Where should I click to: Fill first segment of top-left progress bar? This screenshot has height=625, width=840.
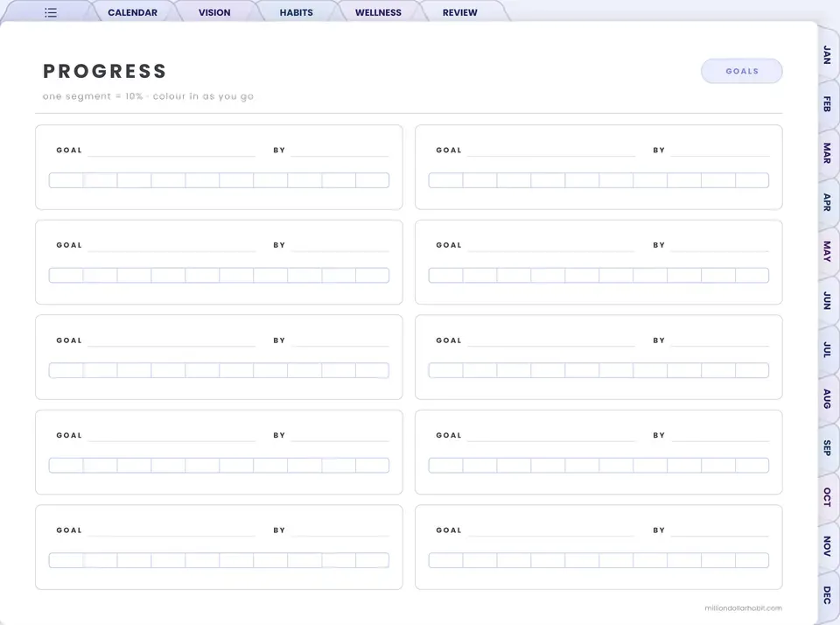click(66, 180)
